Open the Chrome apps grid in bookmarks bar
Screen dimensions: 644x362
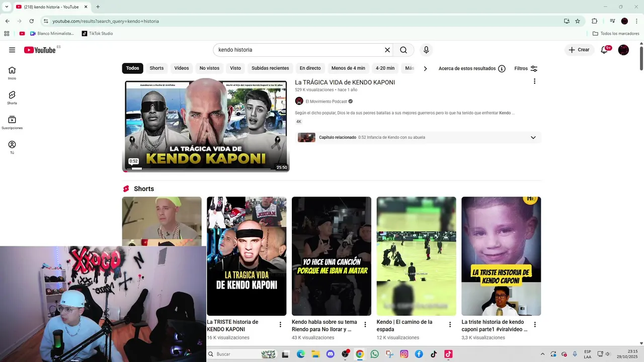[x=7, y=34]
